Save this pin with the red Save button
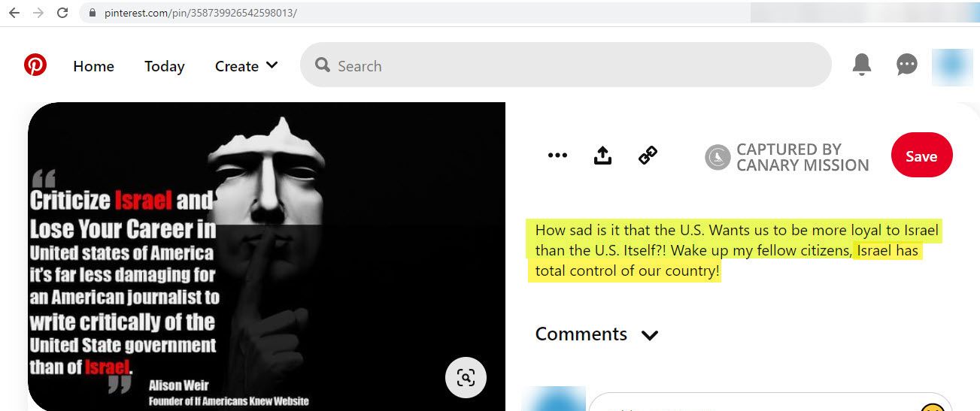980x411 pixels. [x=921, y=156]
